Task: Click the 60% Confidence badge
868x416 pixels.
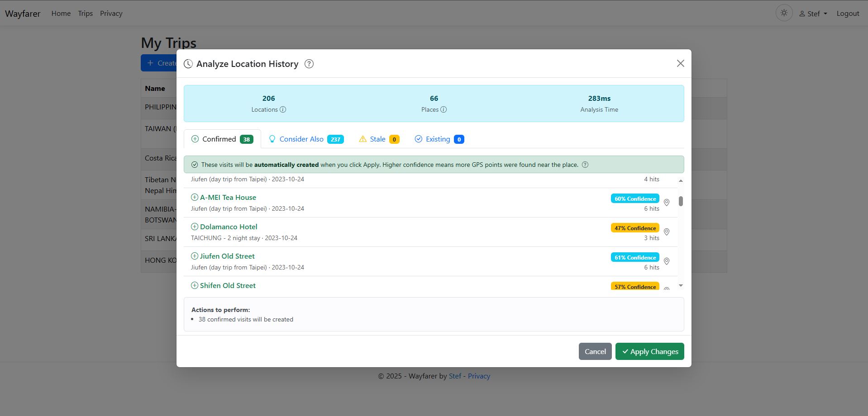Action: tap(635, 199)
